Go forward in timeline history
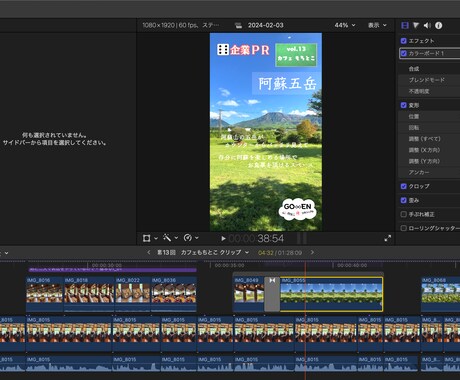 click(312, 252)
